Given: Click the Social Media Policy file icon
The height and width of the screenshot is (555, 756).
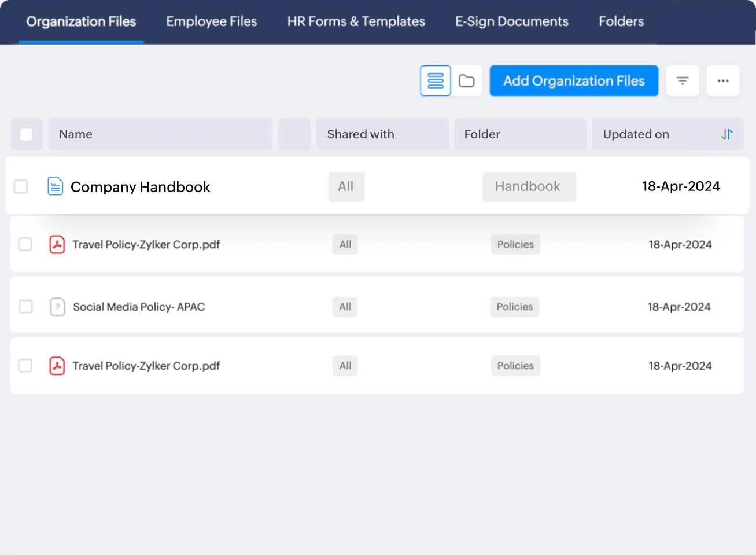Looking at the screenshot, I should pos(57,307).
